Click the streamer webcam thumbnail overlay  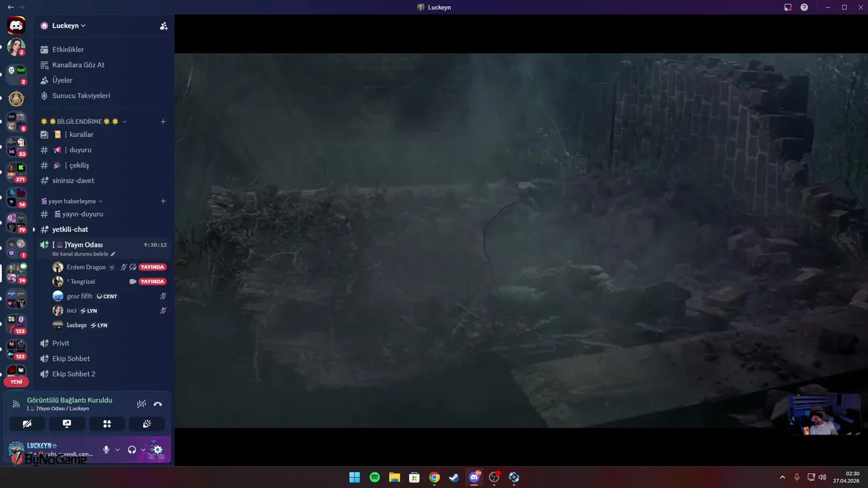coord(825,415)
